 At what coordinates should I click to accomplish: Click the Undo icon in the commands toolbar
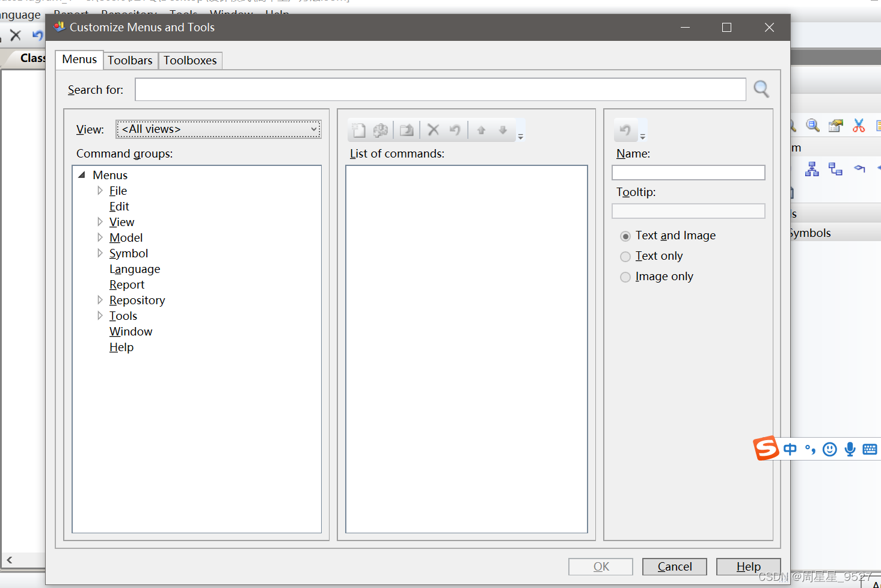coord(455,130)
